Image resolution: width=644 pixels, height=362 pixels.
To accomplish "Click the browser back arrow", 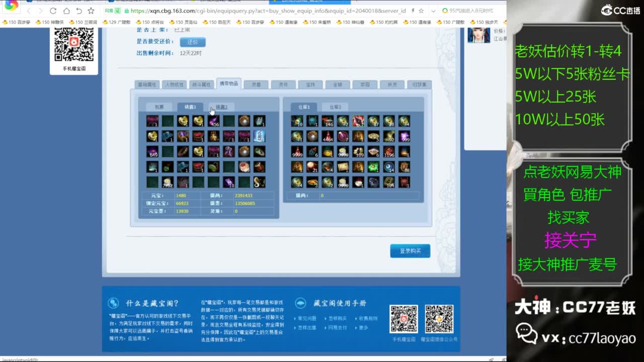I will click(29, 11).
